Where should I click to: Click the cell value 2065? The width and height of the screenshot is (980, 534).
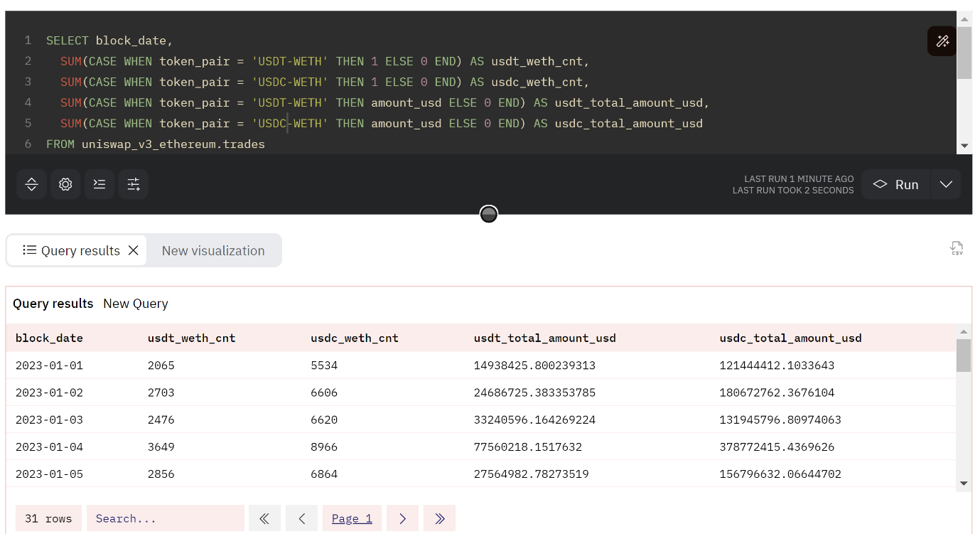pyautogui.click(x=161, y=365)
